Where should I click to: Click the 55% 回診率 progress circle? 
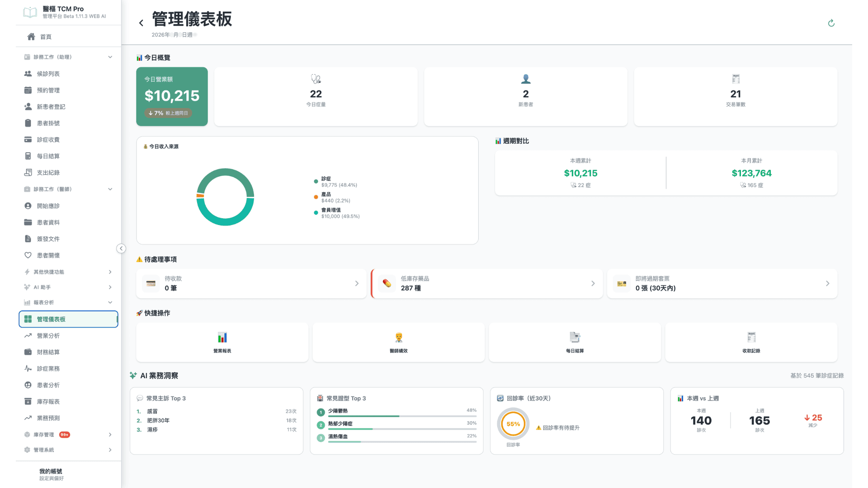click(513, 423)
